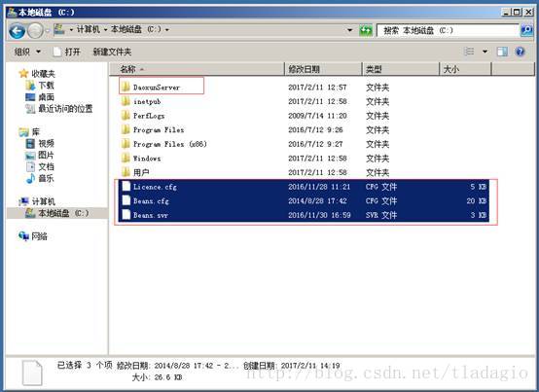Click date 2009/7/14 11:20 of PerfLogs
Screen dimensions: 539x392
[x=317, y=116]
